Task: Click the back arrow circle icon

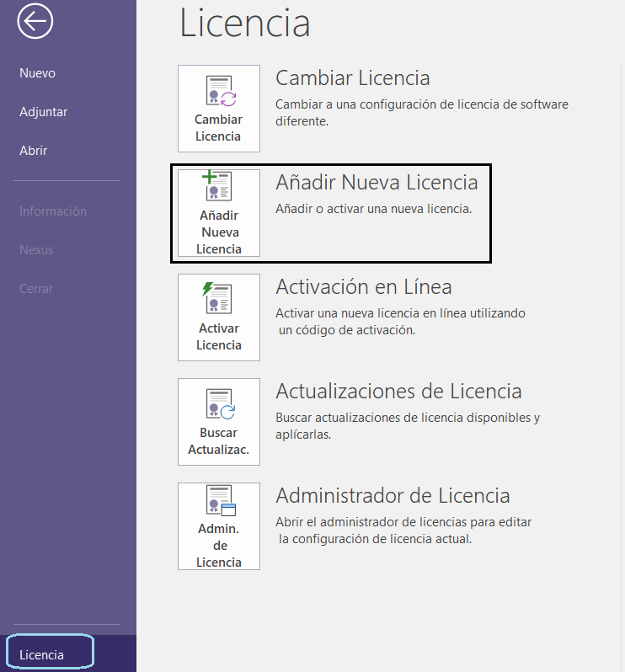Action: coord(35,22)
